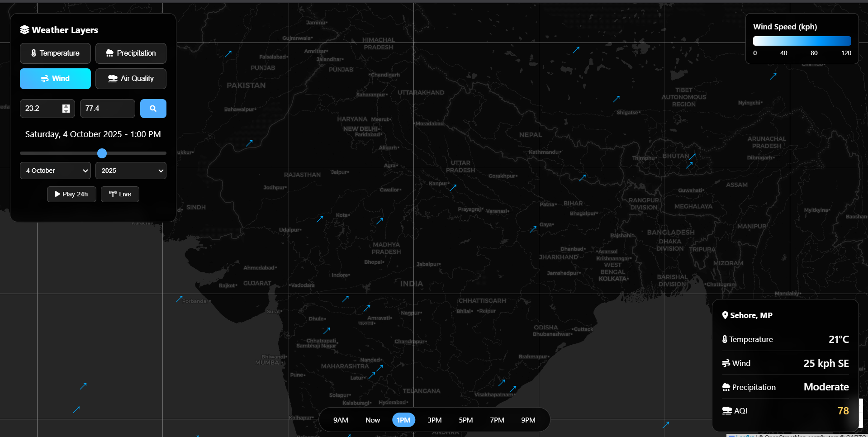Click the Weather Layers stack icon
The height and width of the screenshot is (437, 868).
(24, 30)
